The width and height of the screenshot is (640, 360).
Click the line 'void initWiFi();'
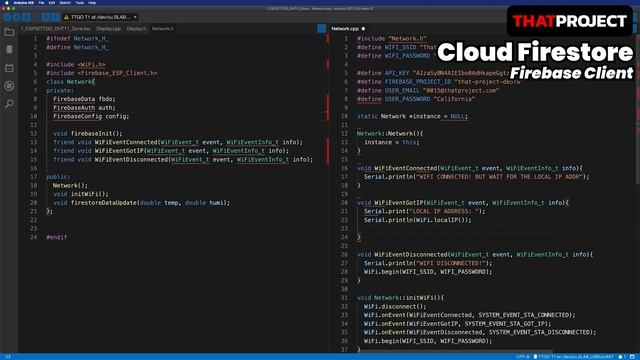click(81, 194)
